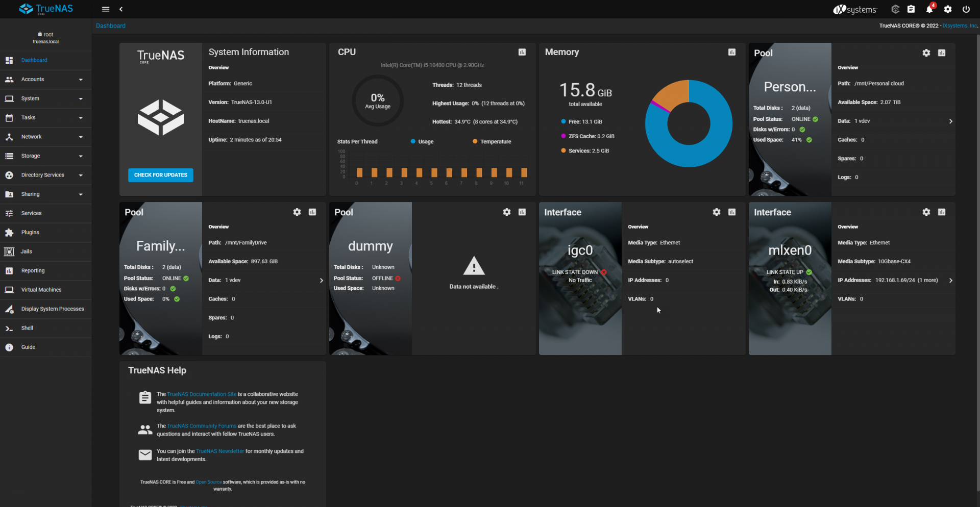Expand Data vdev chevron for Family pool

[321, 281]
